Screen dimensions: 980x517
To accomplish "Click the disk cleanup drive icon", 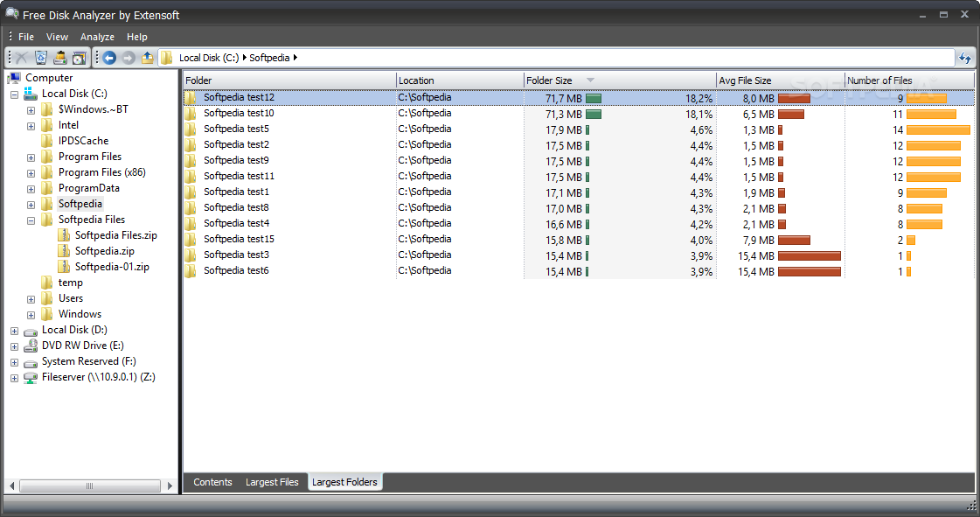I will point(60,58).
